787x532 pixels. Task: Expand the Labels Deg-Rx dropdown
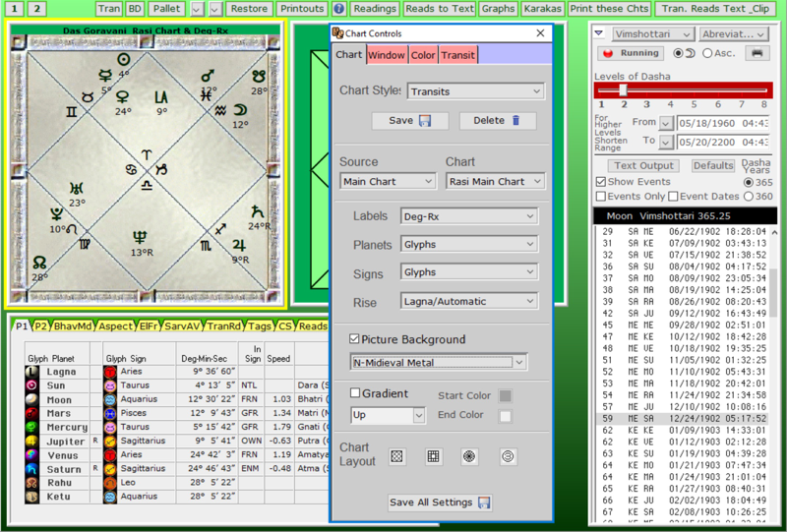point(468,216)
